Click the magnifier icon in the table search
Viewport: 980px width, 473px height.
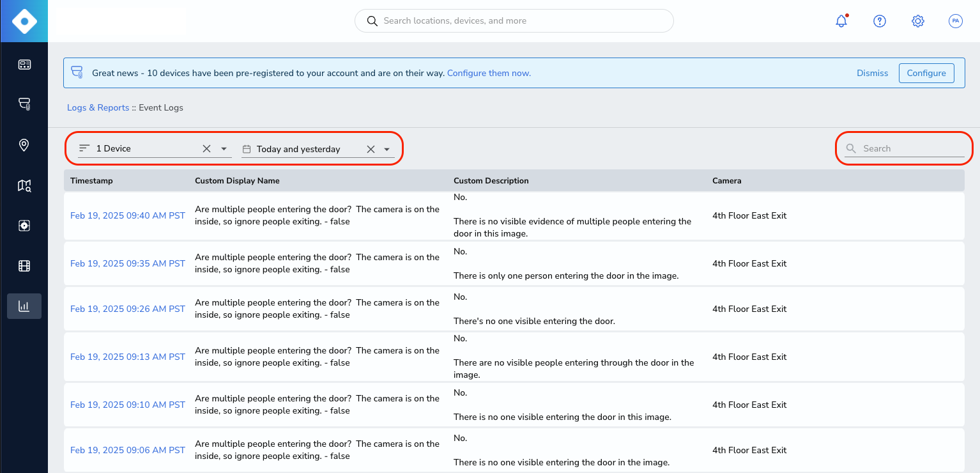point(851,148)
